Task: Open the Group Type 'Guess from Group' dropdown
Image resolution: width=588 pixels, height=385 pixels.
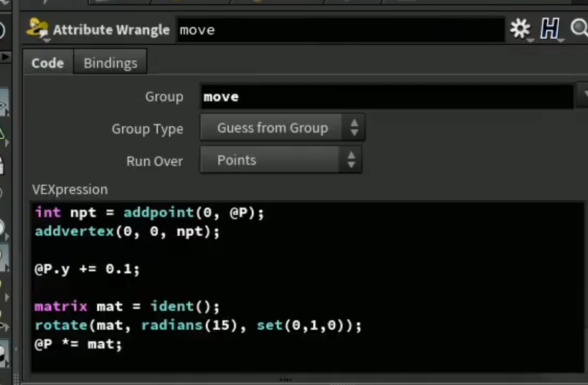Action: pos(283,128)
